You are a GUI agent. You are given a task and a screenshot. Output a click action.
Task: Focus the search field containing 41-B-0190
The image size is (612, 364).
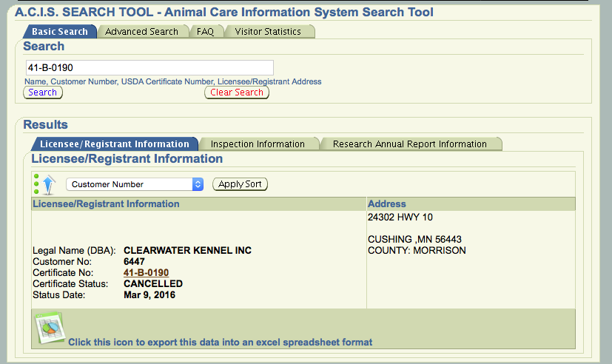pyautogui.click(x=150, y=68)
